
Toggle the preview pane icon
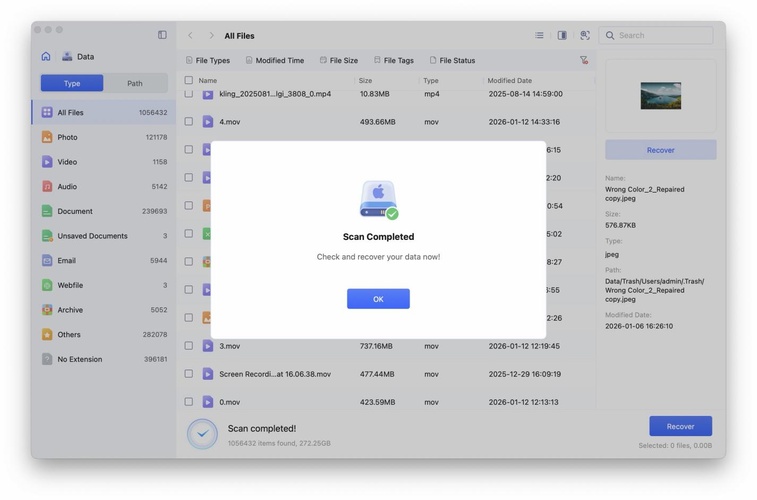pyautogui.click(x=562, y=35)
